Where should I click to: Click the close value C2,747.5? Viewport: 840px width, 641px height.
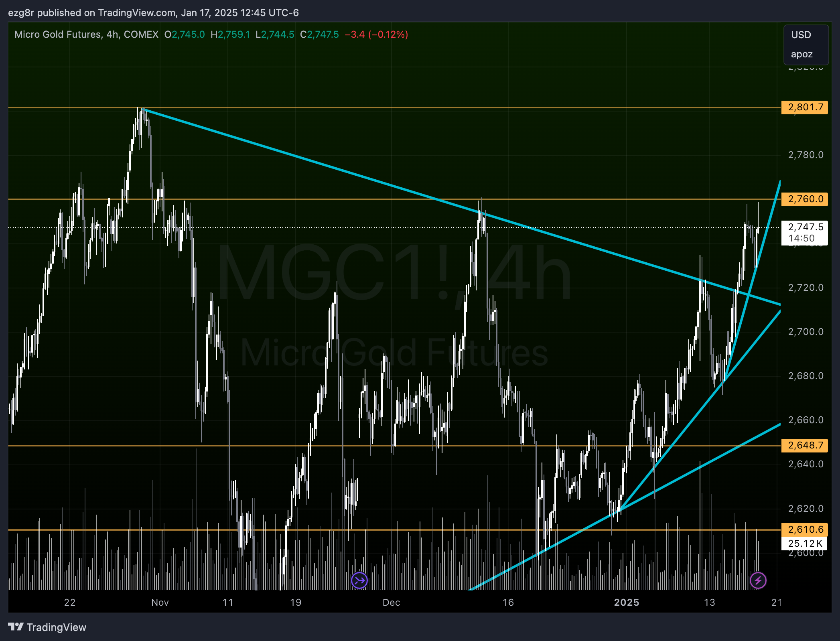click(x=319, y=34)
